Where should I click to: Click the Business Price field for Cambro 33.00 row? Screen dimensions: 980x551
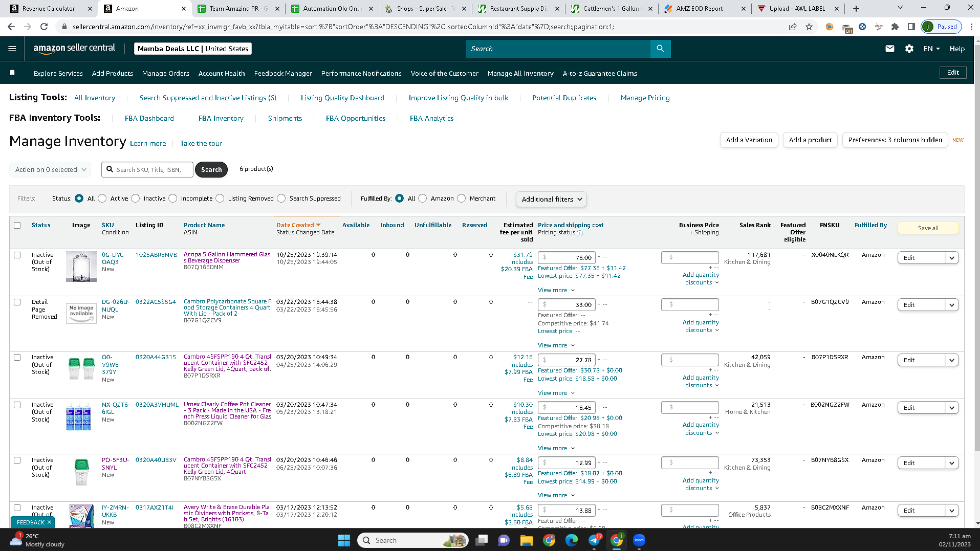coord(690,304)
